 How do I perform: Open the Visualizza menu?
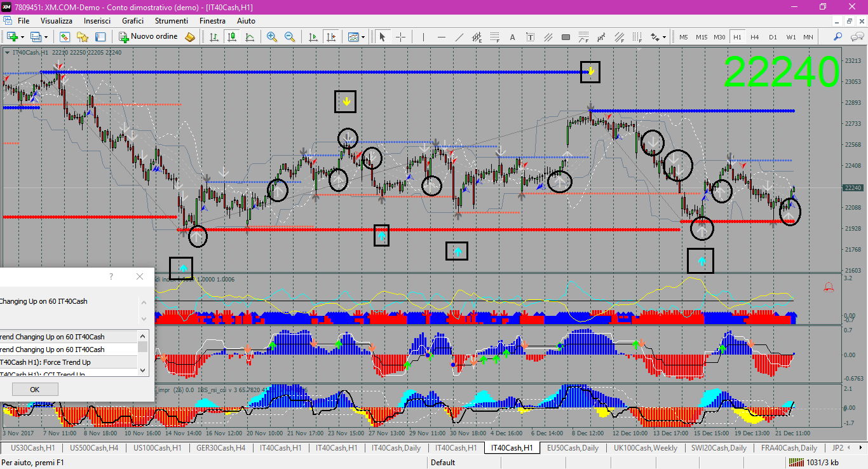(57, 21)
